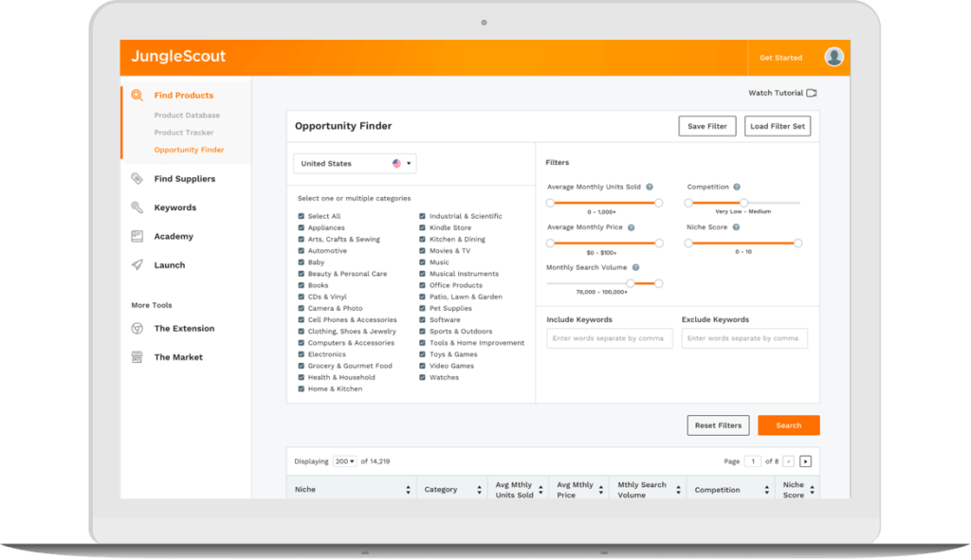971x560 pixels.
Task: Open Find Suppliers section
Action: [185, 179]
